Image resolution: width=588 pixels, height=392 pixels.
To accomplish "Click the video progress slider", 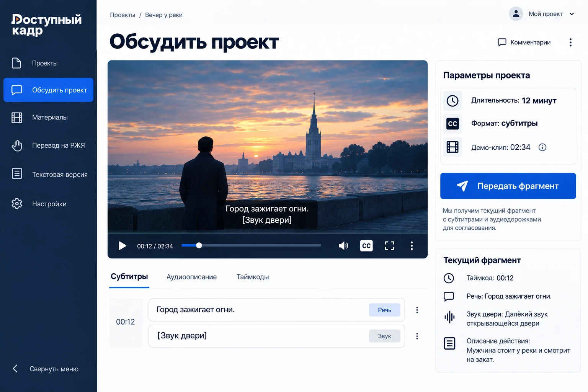I will click(251, 245).
